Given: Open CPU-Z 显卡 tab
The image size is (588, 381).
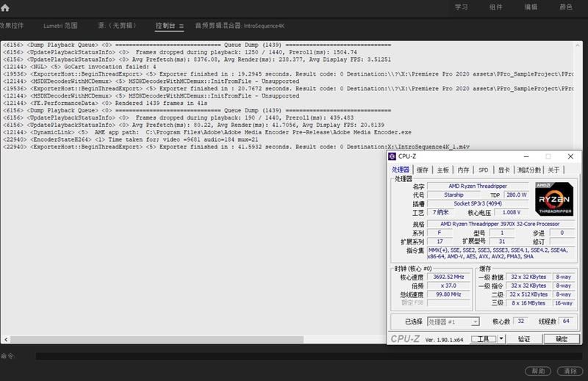Looking at the screenshot, I should (x=504, y=170).
